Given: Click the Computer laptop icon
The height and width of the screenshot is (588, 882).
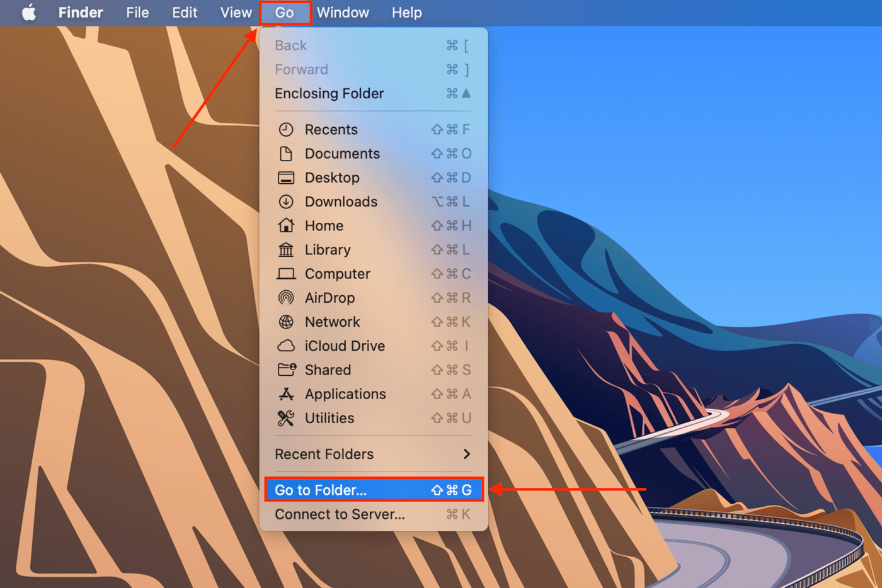Looking at the screenshot, I should 286,274.
